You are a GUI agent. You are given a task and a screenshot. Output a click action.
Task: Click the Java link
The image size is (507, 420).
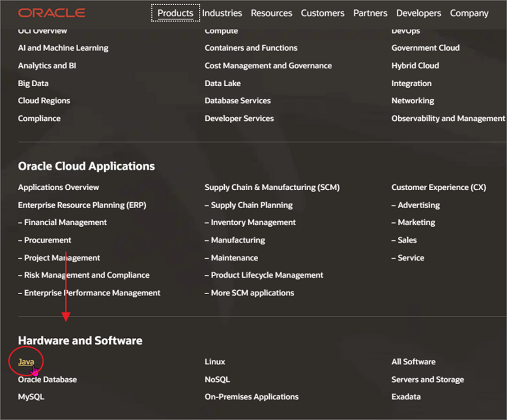pos(26,362)
